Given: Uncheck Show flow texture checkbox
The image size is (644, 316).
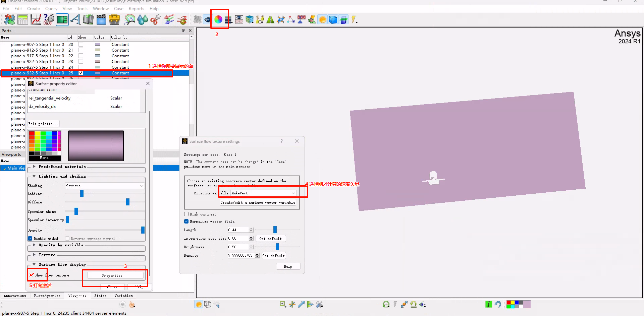Looking at the screenshot, I should pyautogui.click(x=32, y=275).
